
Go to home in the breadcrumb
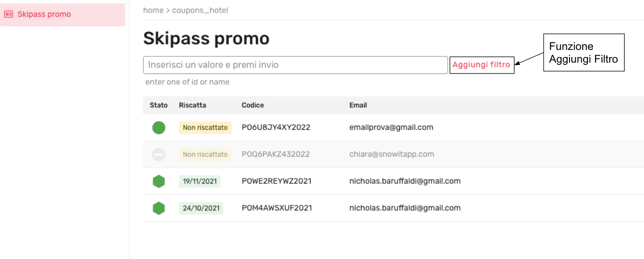(x=153, y=10)
